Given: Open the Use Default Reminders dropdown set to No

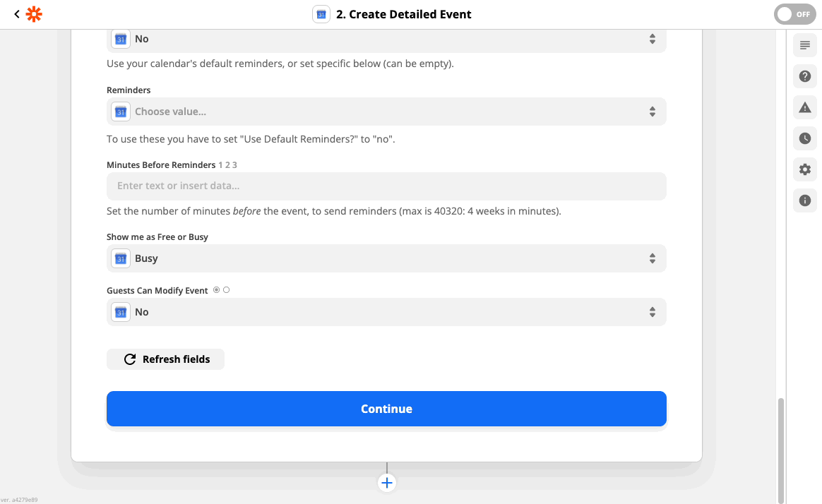Looking at the screenshot, I should [386, 40].
